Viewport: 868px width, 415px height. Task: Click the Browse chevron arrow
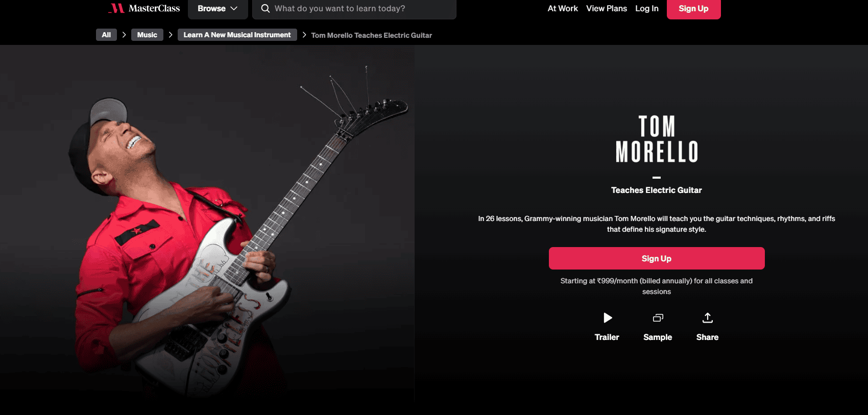[234, 9]
